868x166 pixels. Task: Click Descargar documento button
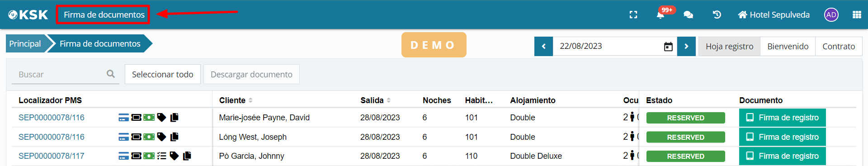point(251,74)
